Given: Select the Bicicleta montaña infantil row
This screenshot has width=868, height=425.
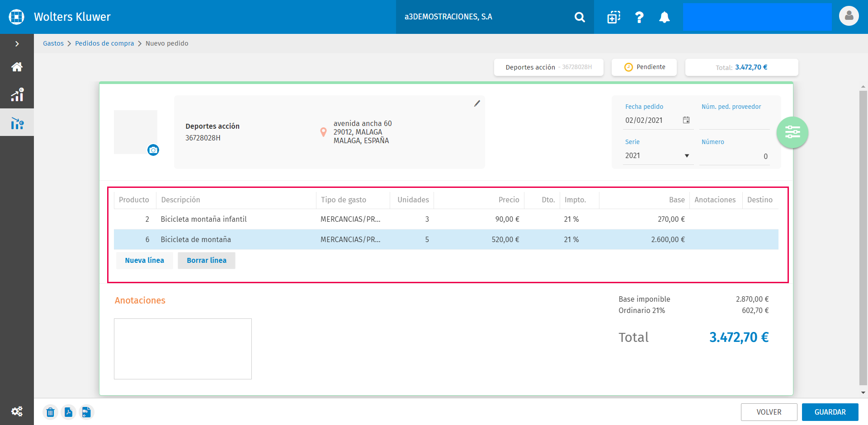Looking at the screenshot, I should click(x=446, y=219).
